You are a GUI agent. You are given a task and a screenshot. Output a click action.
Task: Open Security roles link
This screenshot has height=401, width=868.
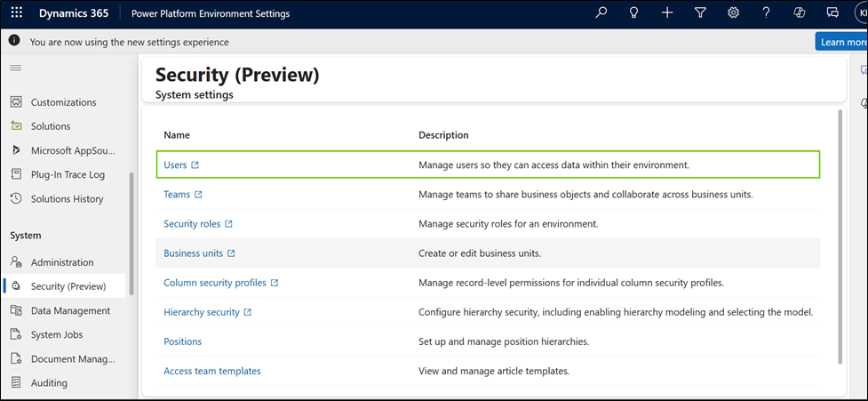click(x=192, y=224)
